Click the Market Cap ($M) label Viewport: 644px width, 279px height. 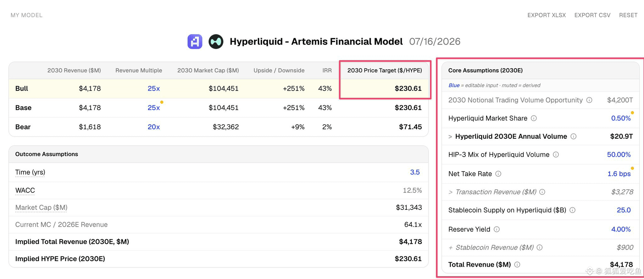41,208
